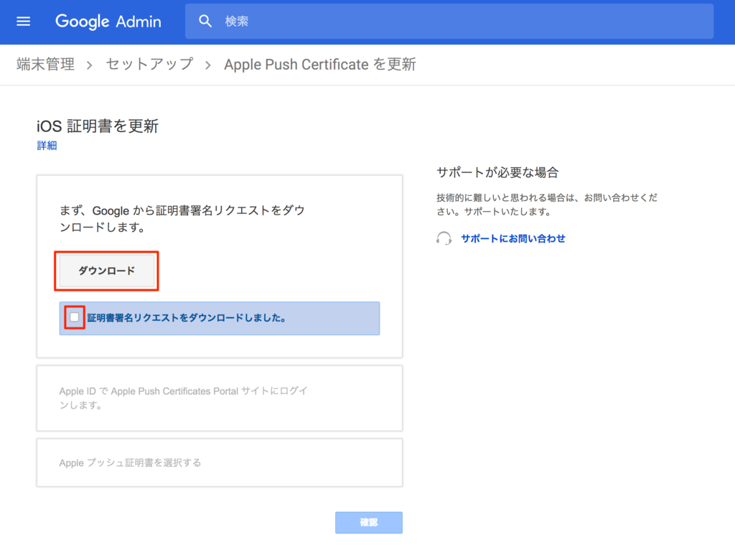This screenshot has height=560, width=735.
Task: Check 証明書署名リクエストをダウンロードしました checkbox
Action: pyautogui.click(x=75, y=317)
